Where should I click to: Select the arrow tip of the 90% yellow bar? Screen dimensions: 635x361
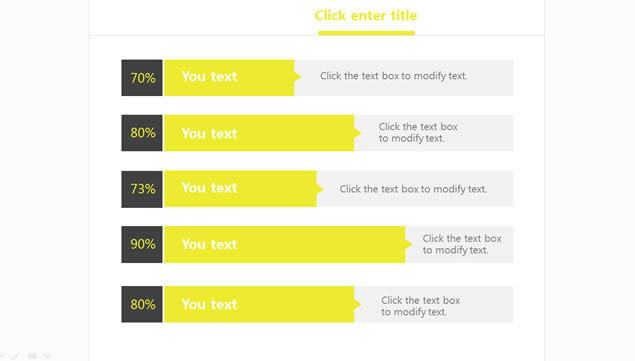coord(409,244)
